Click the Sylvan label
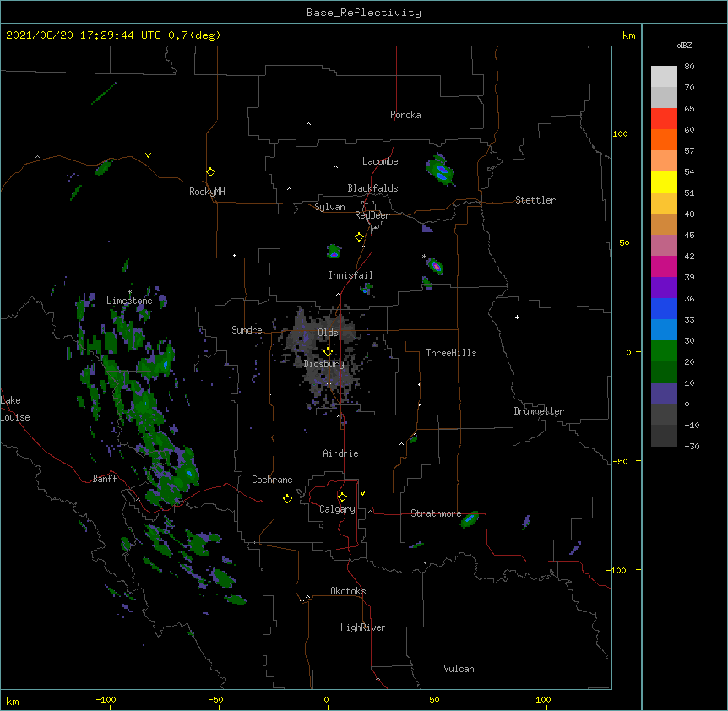This screenshot has height=711, width=728. pos(329,207)
